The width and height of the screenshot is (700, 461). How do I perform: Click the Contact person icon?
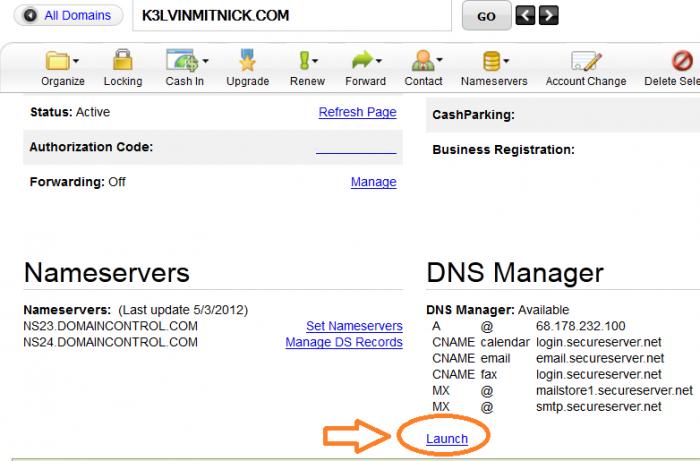423,60
